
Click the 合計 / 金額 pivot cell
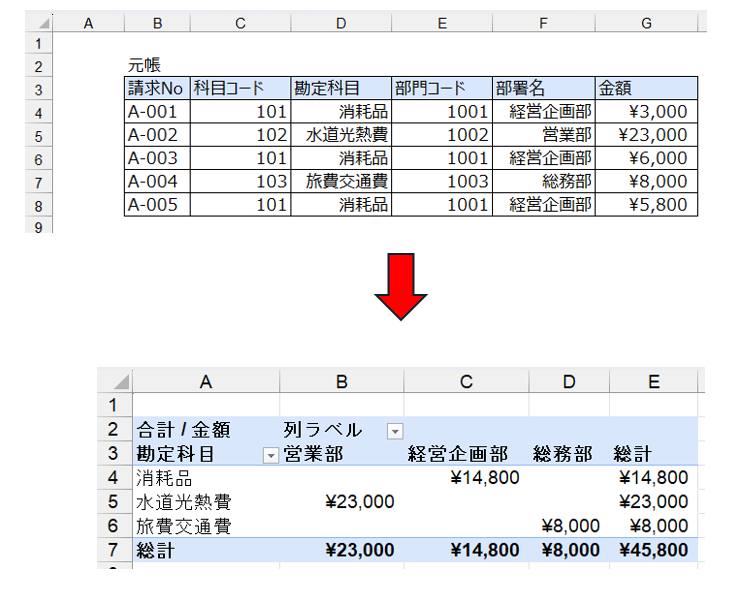pos(183,430)
